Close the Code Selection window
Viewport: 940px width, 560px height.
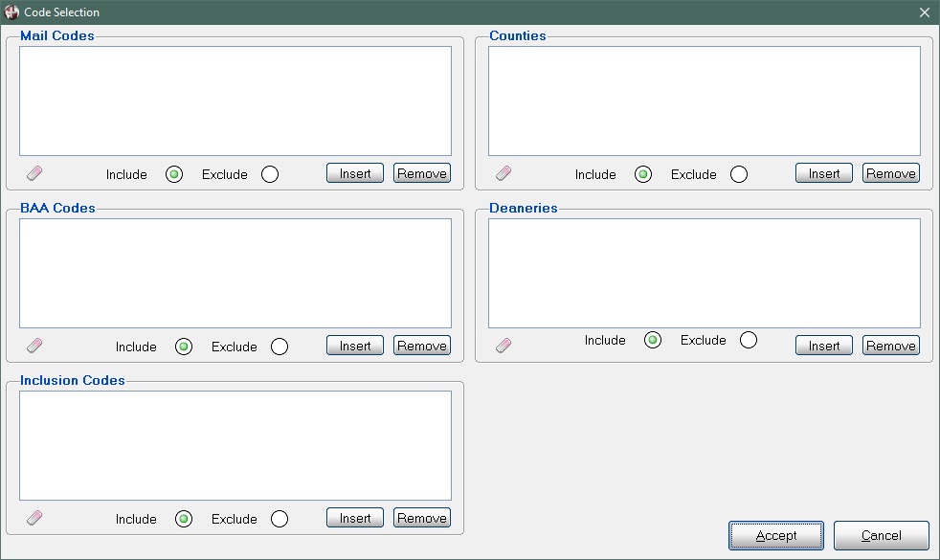925,12
